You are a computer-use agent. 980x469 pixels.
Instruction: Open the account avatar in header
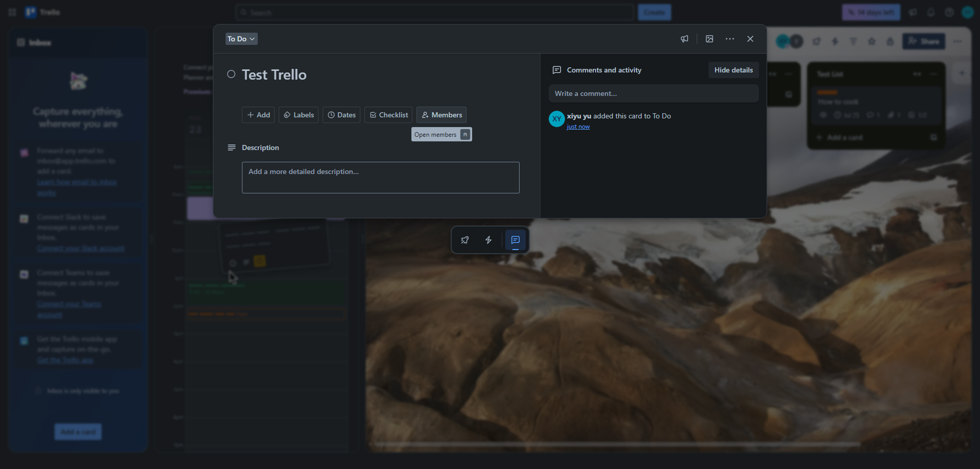point(968,12)
